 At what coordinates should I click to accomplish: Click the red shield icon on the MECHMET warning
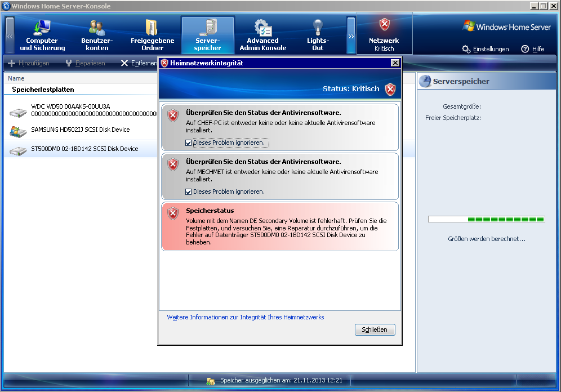click(173, 164)
